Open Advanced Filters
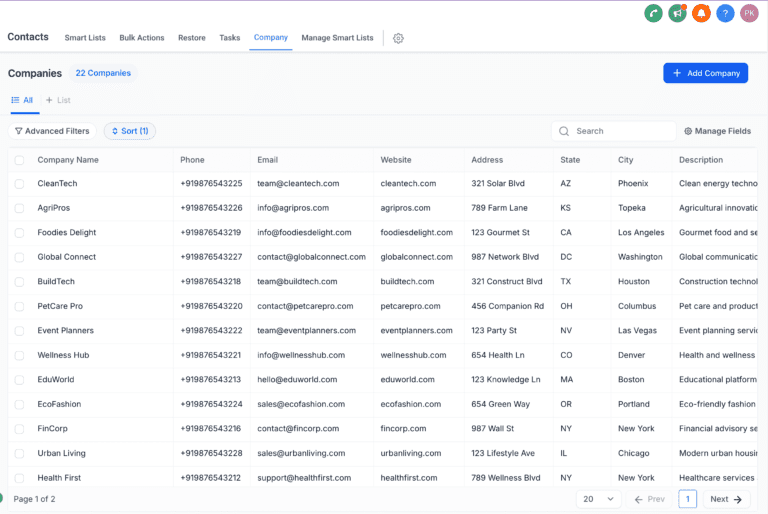This screenshot has height=514, width=768. tap(52, 131)
